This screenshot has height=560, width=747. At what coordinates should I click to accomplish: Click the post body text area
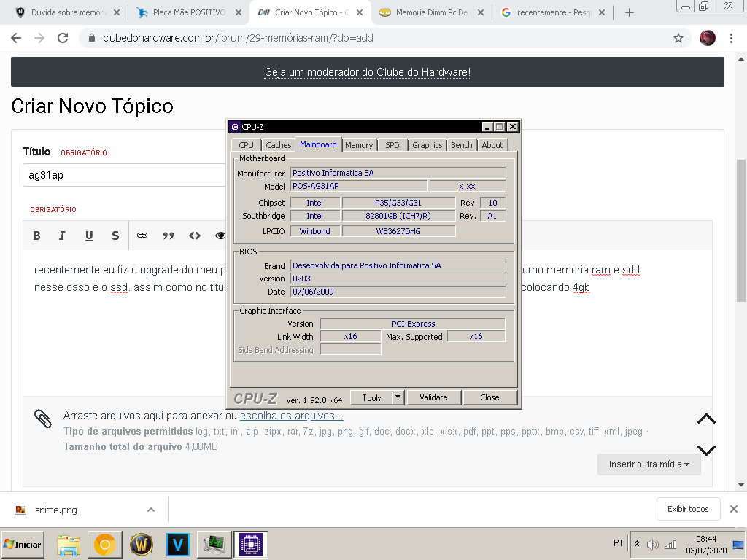pos(125,324)
